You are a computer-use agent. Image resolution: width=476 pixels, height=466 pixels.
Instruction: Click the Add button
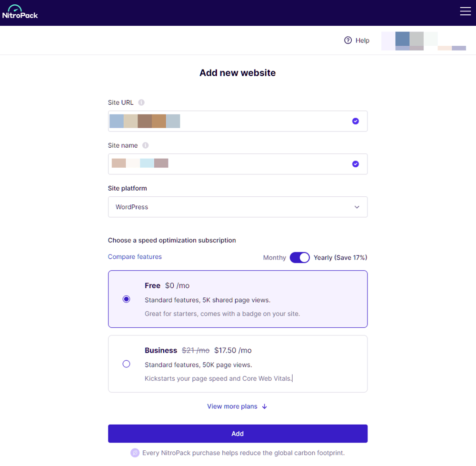[238, 434]
